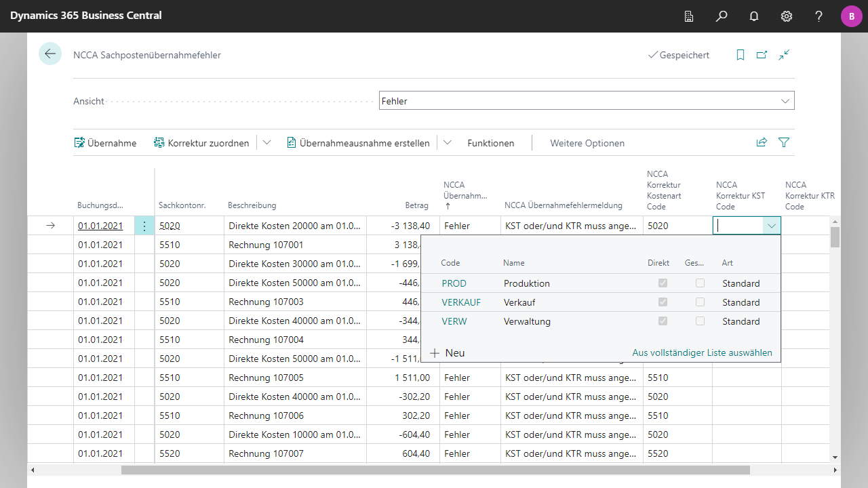Expand the arrow next to Übernahmeausnahme erstellen
The image size is (868, 488).
click(448, 143)
